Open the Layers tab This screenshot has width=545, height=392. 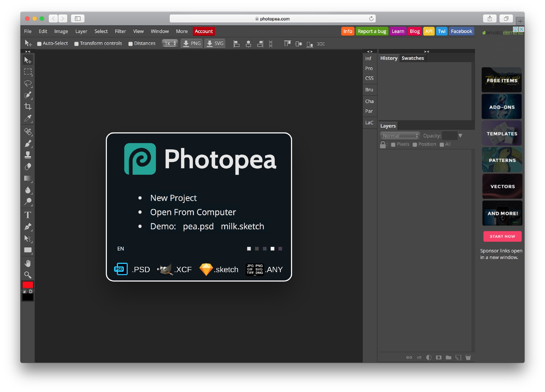(388, 126)
